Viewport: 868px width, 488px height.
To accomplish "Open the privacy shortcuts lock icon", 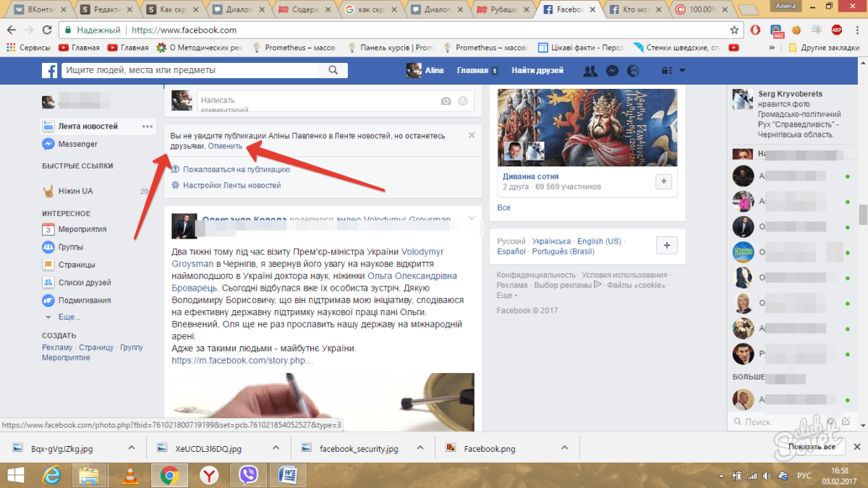I will [666, 71].
